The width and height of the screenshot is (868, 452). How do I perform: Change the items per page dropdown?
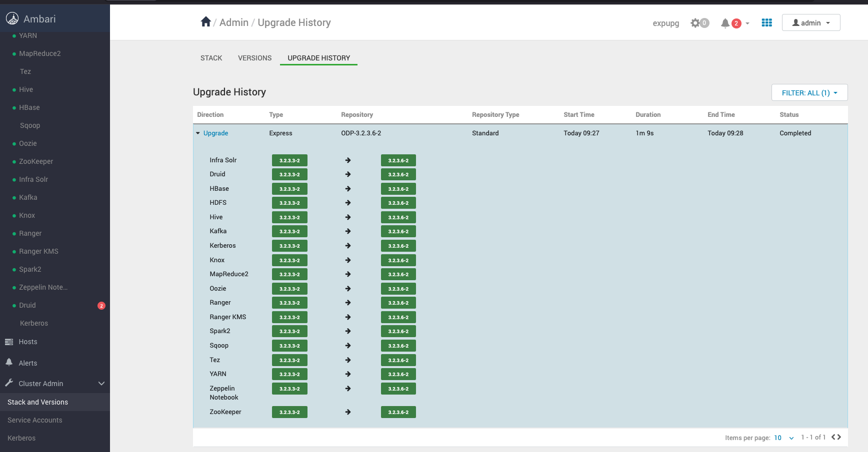pos(784,438)
